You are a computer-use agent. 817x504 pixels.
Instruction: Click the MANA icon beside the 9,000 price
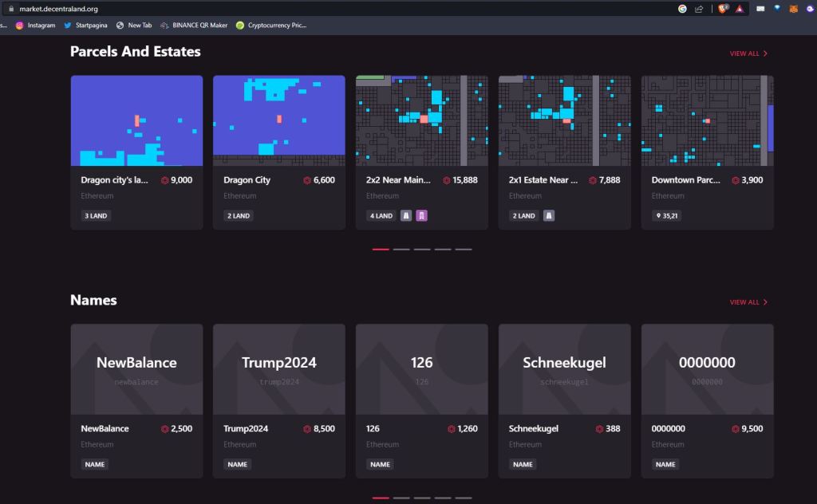coord(165,180)
